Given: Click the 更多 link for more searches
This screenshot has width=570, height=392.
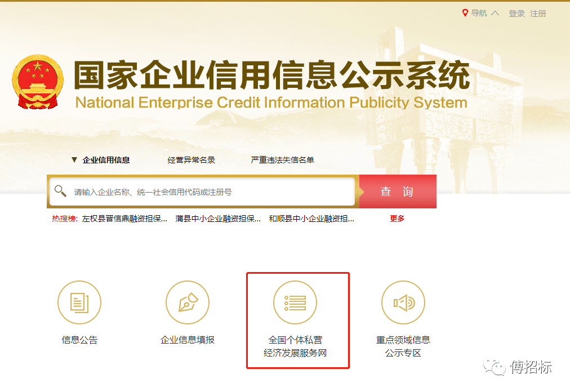Looking at the screenshot, I should pyautogui.click(x=397, y=219).
